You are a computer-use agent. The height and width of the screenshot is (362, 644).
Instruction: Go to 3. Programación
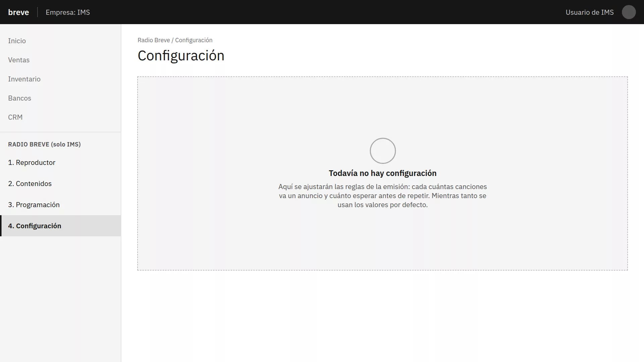tap(60, 205)
